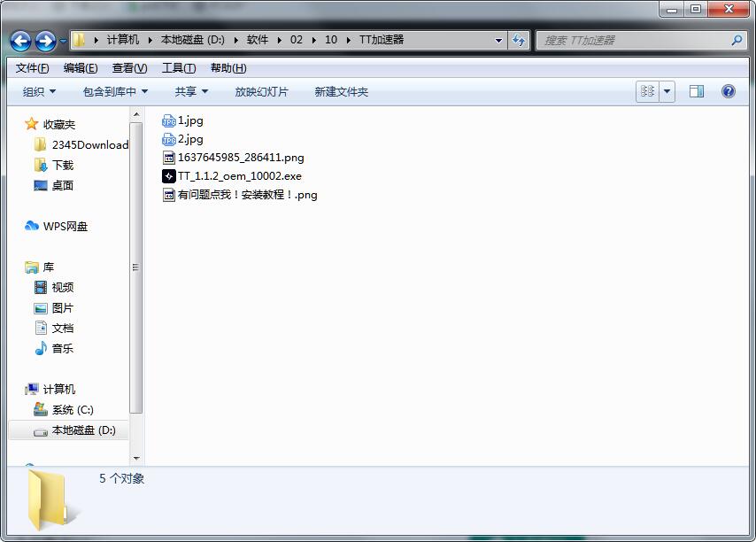Screen dimensions: 756x542
Task: Click the change view icon
Action: (647, 91)
